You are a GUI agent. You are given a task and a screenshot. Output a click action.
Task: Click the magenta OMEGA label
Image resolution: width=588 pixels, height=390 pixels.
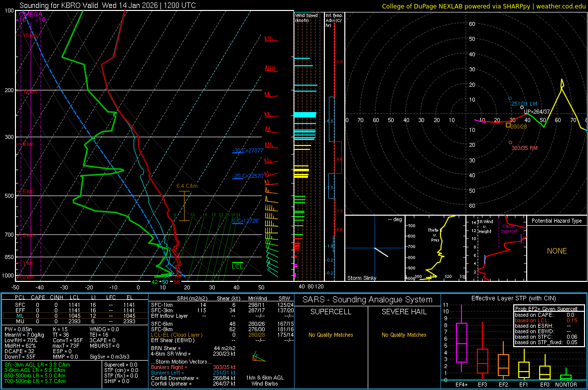click(30, 14)
